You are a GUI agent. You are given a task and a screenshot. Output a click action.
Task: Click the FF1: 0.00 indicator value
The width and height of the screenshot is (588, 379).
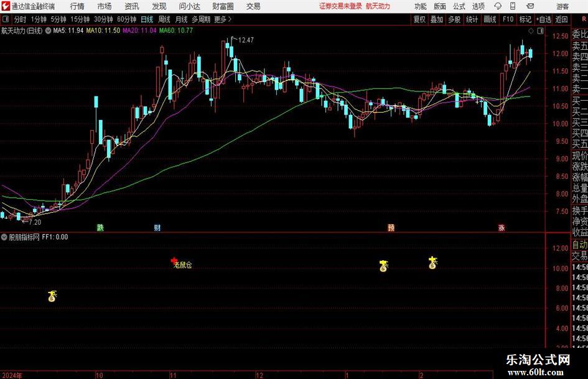click(55, 237)
